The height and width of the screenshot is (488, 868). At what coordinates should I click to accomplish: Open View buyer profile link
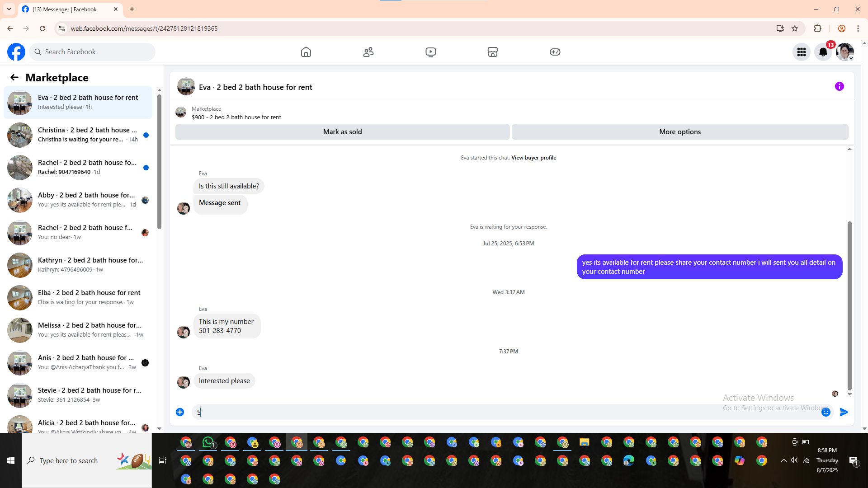[534, 158]
